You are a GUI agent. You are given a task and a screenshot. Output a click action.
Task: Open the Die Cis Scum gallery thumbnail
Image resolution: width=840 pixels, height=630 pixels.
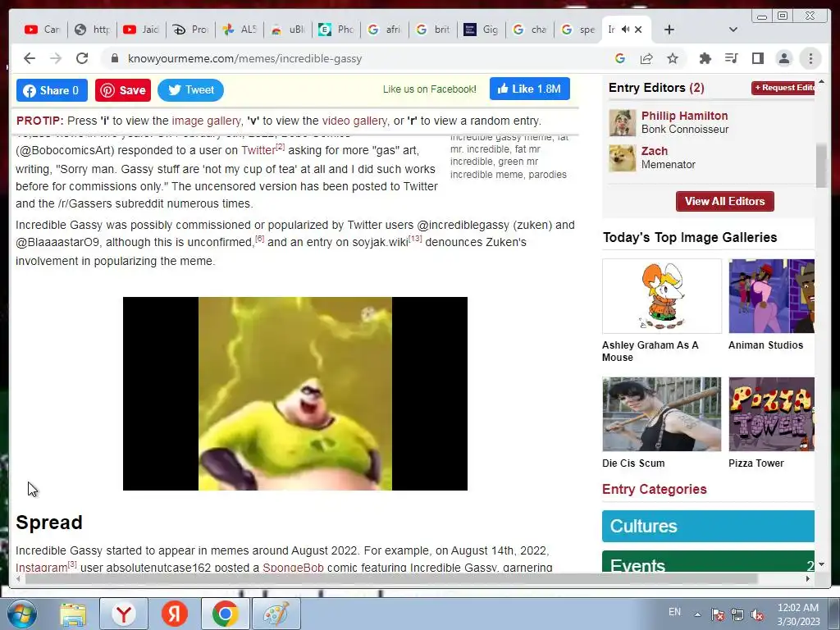(x=662, y=414)
